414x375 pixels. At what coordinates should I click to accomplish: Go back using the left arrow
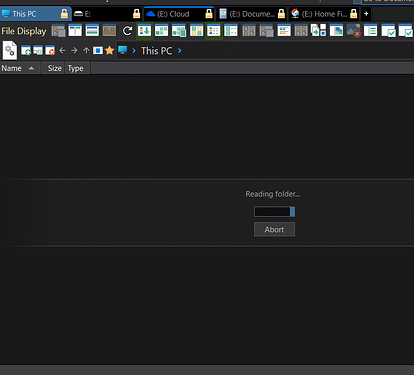coord(62,50)
